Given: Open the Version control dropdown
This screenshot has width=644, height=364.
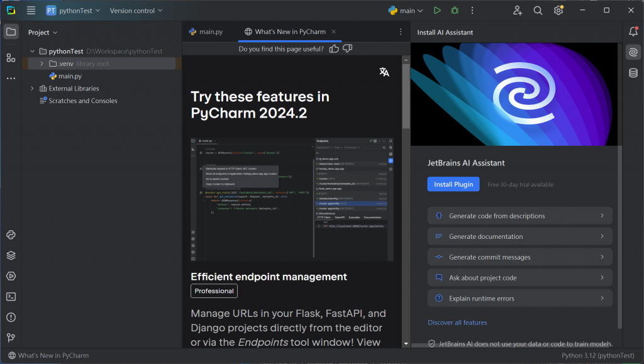Looking at the screenshot, I should tap(136, 11).
